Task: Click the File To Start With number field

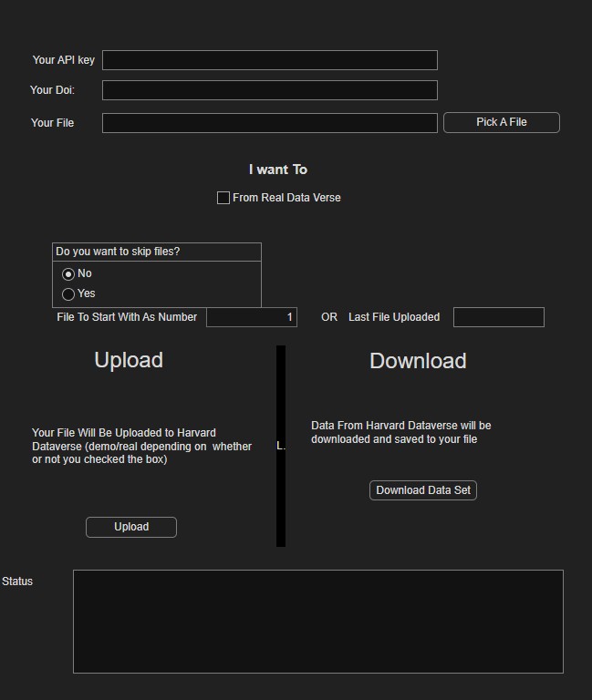Action: point(251,317)
